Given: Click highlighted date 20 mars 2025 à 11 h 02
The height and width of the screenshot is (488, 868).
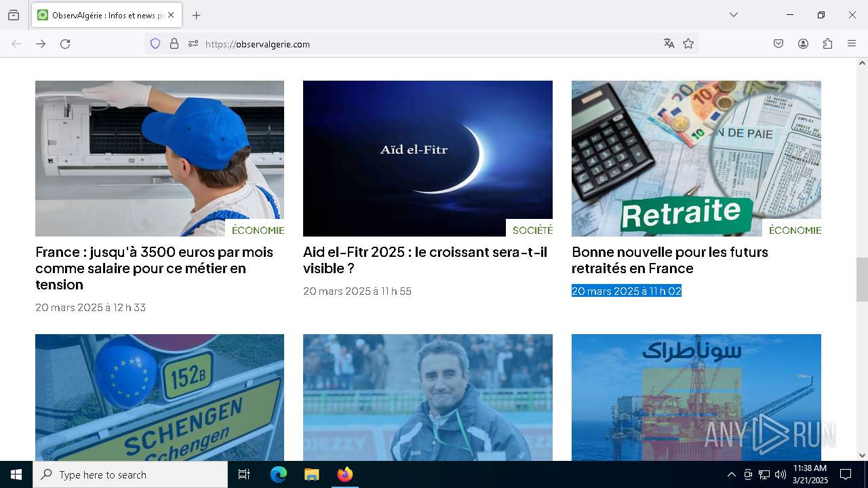Looking at the screenshot, I should click(x=627, y=291).
